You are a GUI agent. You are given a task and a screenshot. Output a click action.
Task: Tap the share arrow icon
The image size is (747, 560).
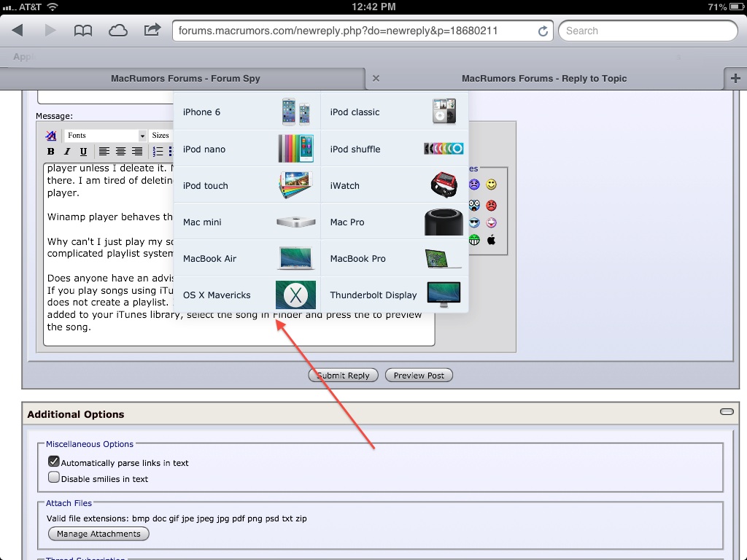point(152,30)
